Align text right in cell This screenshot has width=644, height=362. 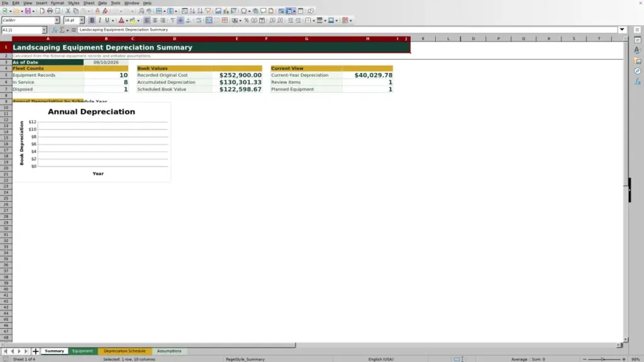163,21
